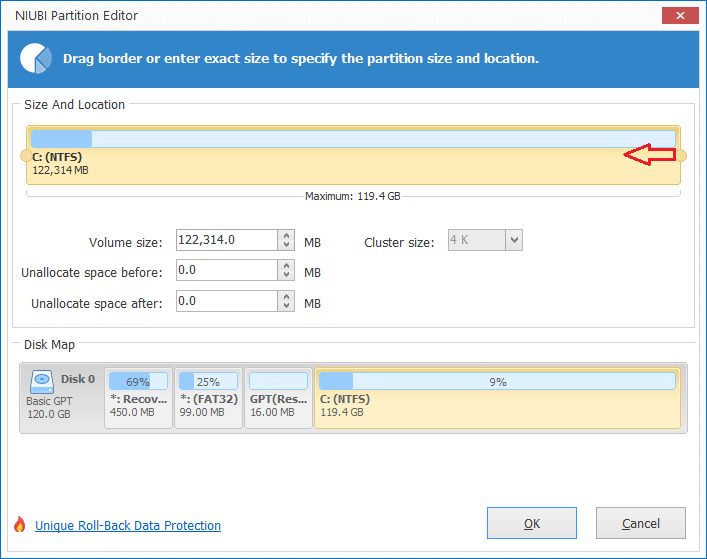Click the right border handle of C: partition
This screenshot has height=559, width=707.
(681, 156)
